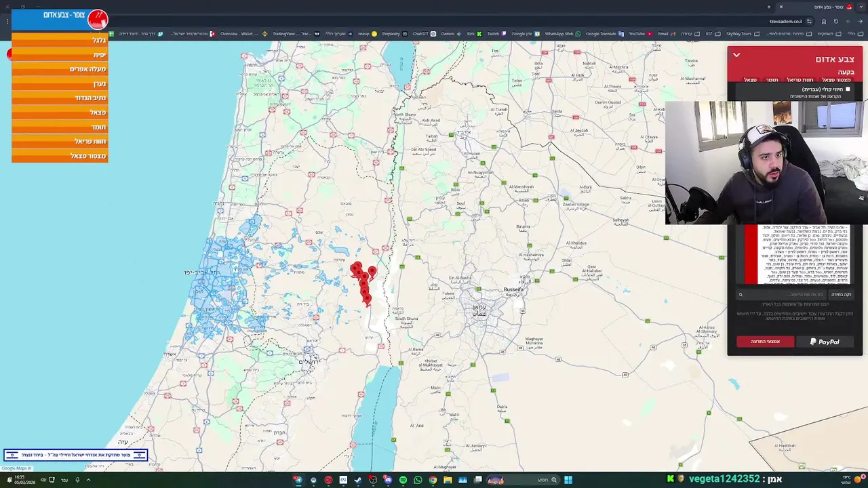Click the Israel flag support banner

[75, 455]
